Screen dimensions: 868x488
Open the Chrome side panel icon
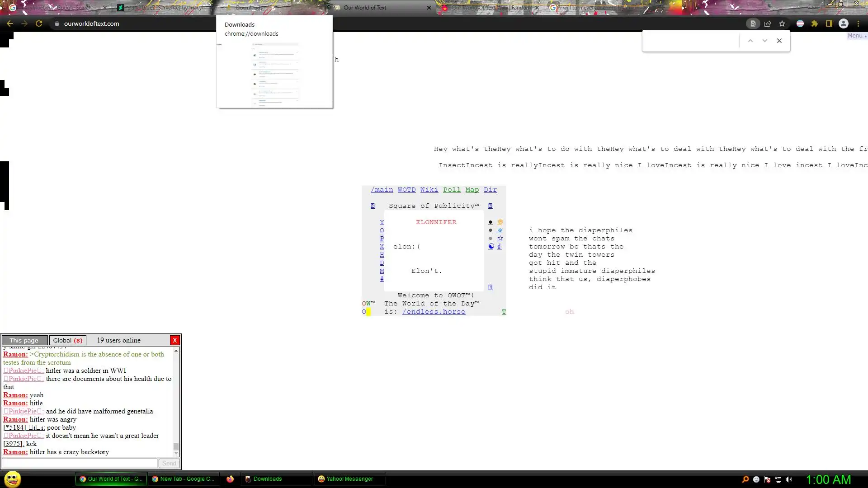point(829,23)
